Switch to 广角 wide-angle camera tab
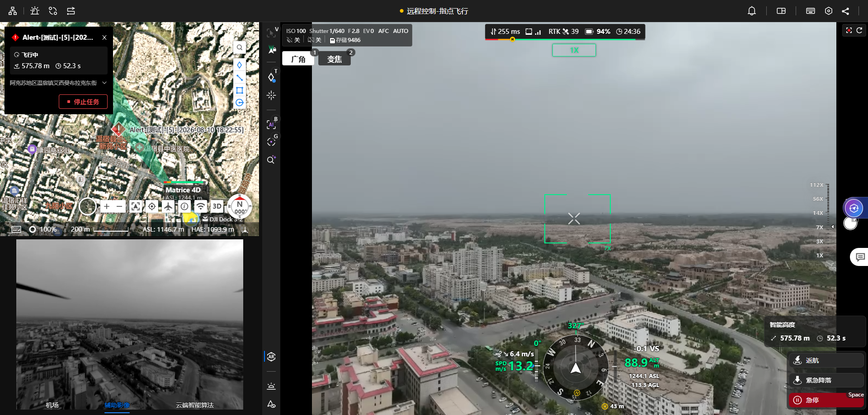The width and height of the screenshot is (868, 415). pos(298,59)
